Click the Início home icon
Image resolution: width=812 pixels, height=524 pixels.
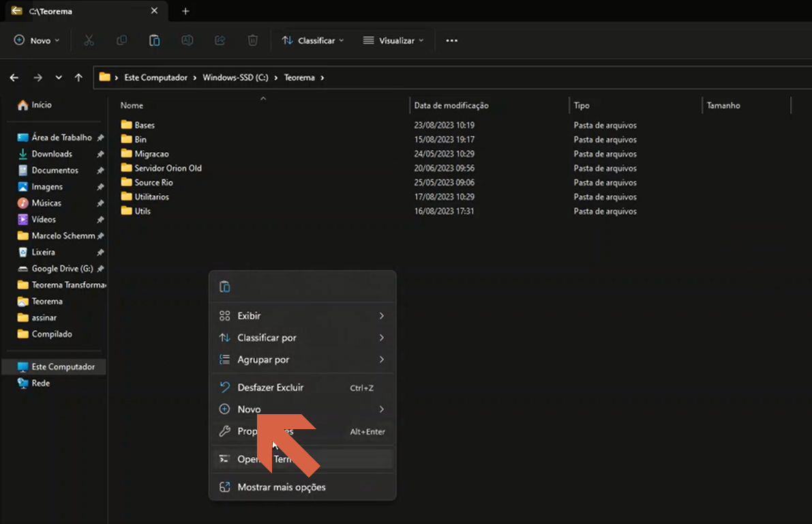click(x=22, y=104)
